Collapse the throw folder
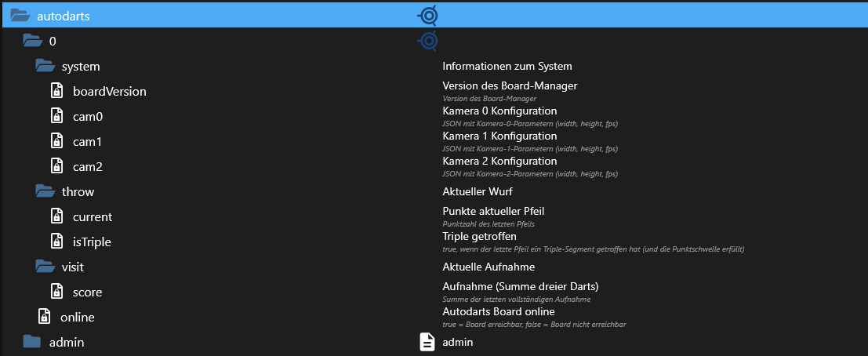This screenshot has height=356, width=868. click(x=45, y=191)
